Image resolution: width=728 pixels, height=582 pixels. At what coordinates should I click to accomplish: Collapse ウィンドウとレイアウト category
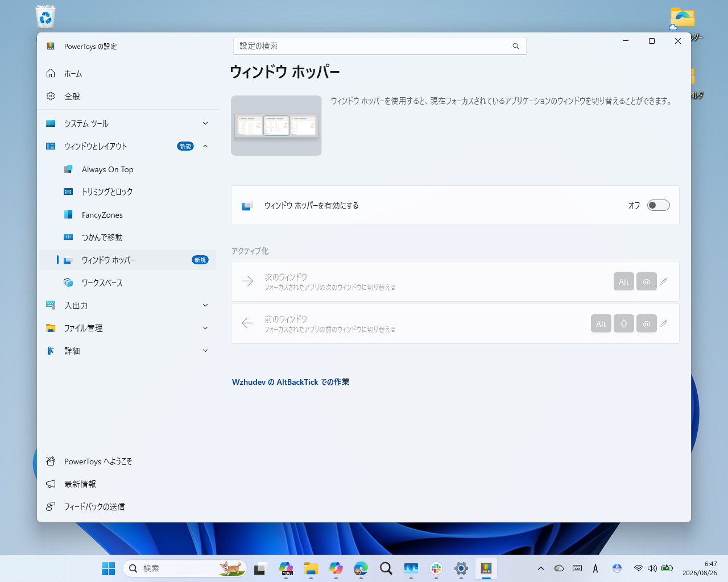coord(128,147)
